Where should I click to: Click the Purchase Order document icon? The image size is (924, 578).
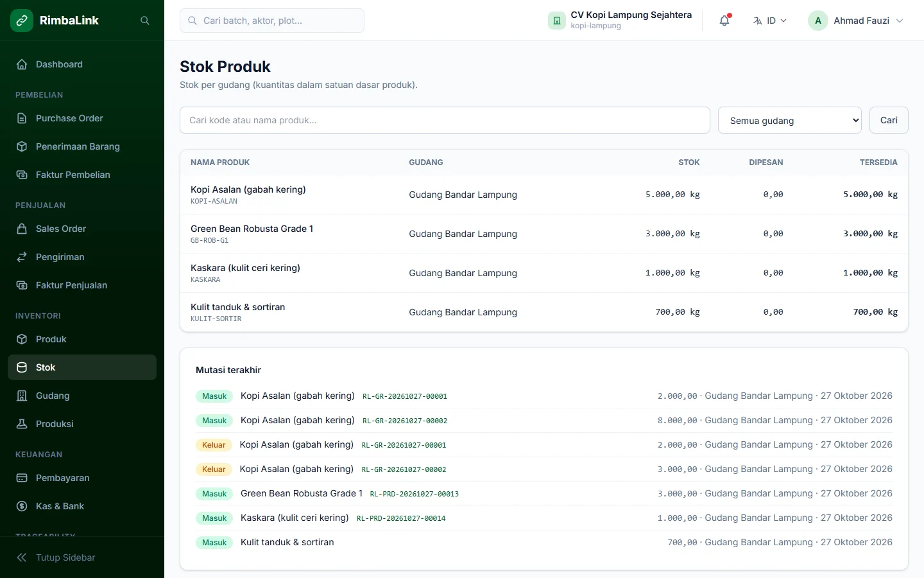[x=22, y=118]
